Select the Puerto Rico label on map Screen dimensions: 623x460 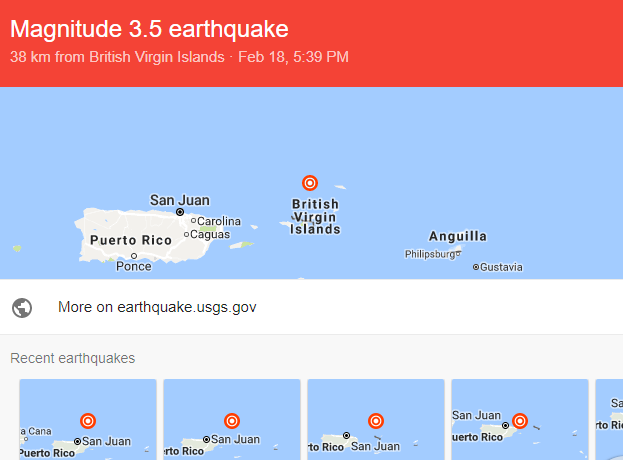click(x=131, y=240)
